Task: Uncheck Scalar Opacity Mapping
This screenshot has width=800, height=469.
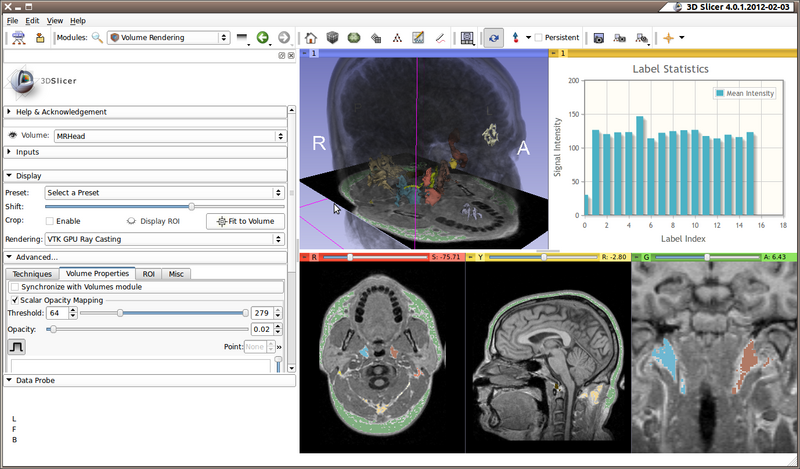Action: point(15,300)
